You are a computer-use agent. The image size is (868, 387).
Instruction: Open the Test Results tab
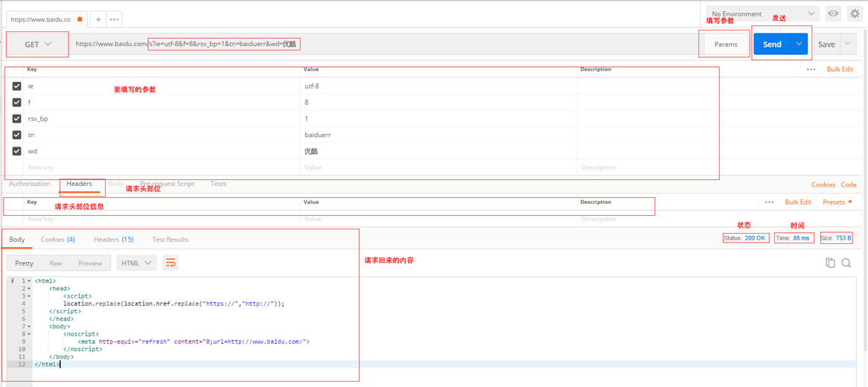170,240
